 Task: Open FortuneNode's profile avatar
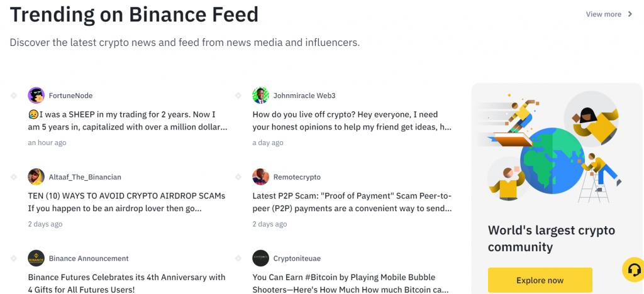click(x=36, y=95)
